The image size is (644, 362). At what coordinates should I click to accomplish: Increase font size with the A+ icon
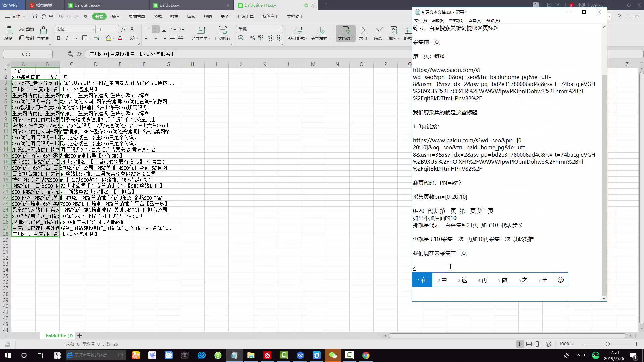[x=124, y=29]
